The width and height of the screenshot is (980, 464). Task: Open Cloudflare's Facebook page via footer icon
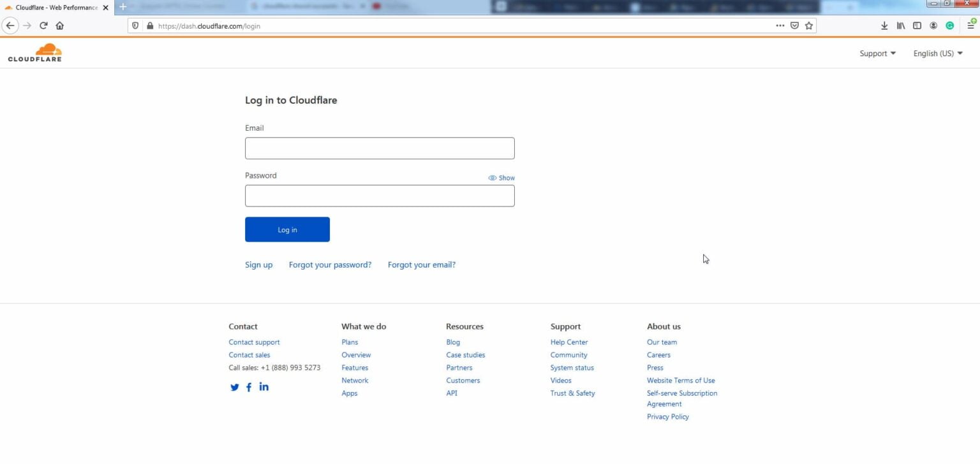[249, 387]
